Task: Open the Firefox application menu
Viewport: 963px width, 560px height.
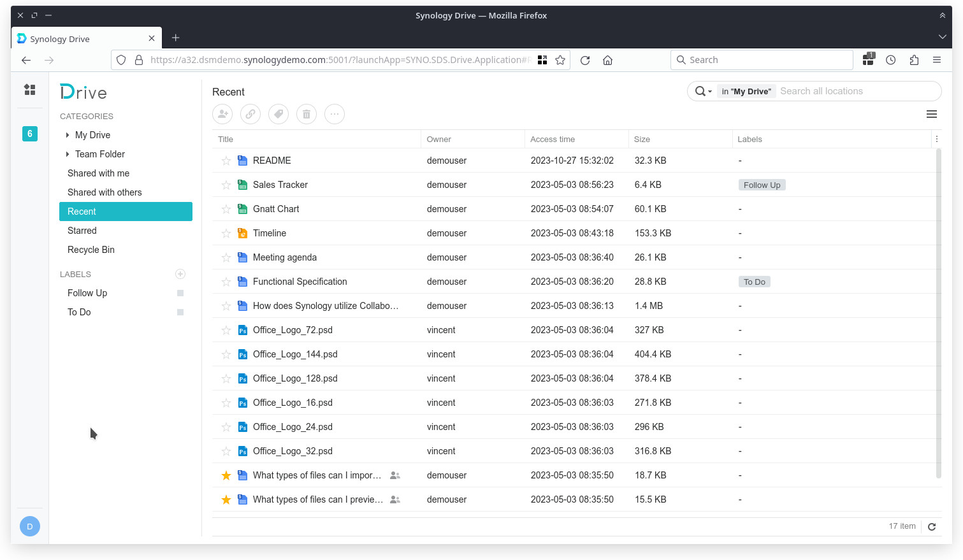Action: 937,60
